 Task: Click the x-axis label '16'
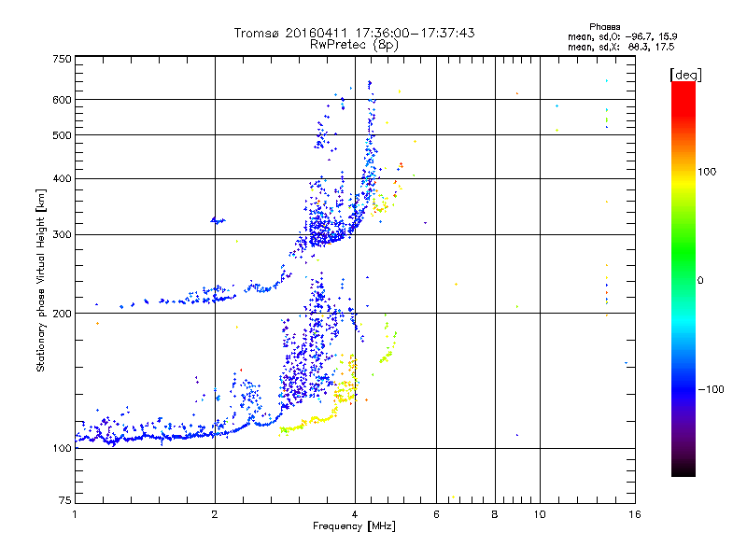[635, 514]
